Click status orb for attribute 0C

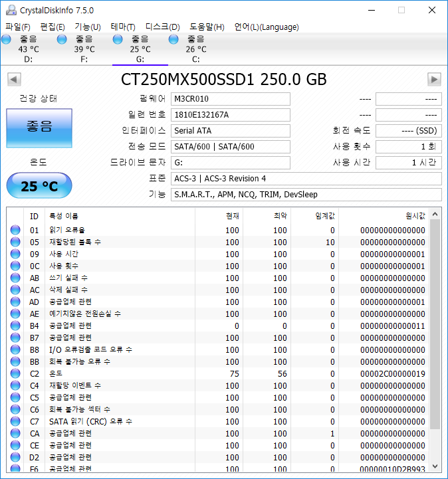click(x=15, y=266)
